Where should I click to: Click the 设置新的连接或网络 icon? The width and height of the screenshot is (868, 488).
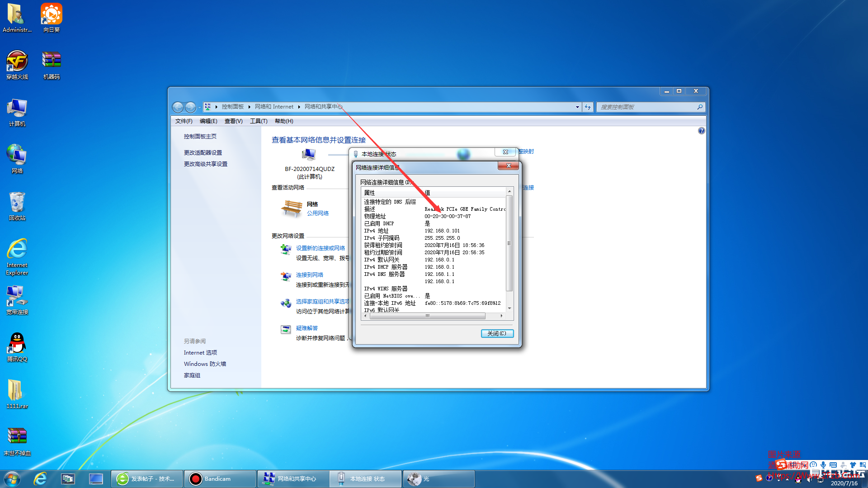286,249
